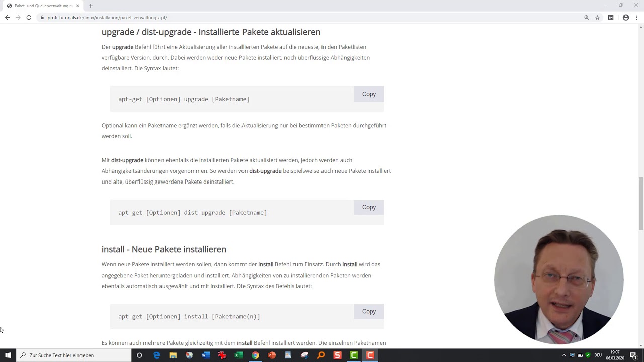Image resolution: width=644 pixels, height=362 pixels.
Task: Click the 'apt-get [Optionen] dist-upgrade [Paketname]' code
Action: click(193, 213)
